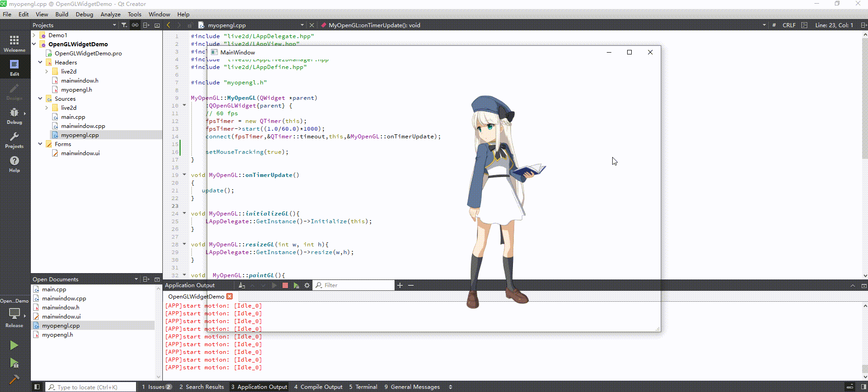Screen dimensions: 868x392
Task: Filter the Projects tree
Action: [124, 25]
